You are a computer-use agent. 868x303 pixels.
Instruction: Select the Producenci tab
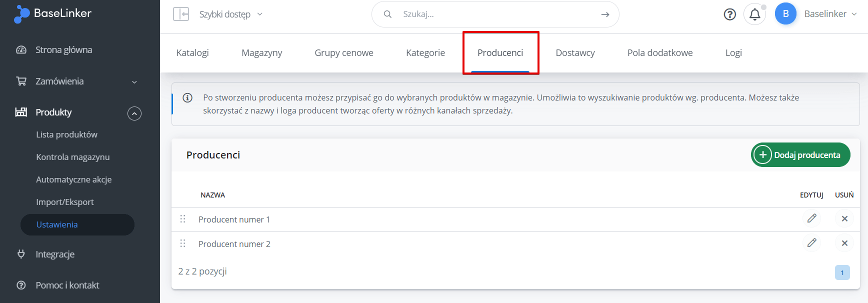[x=500, y=52]
